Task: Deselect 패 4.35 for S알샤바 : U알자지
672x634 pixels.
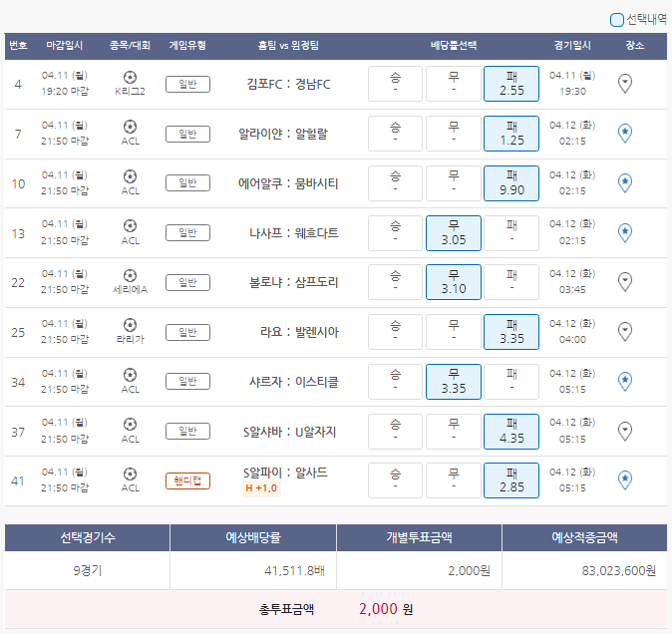Action: coord(511,432)
